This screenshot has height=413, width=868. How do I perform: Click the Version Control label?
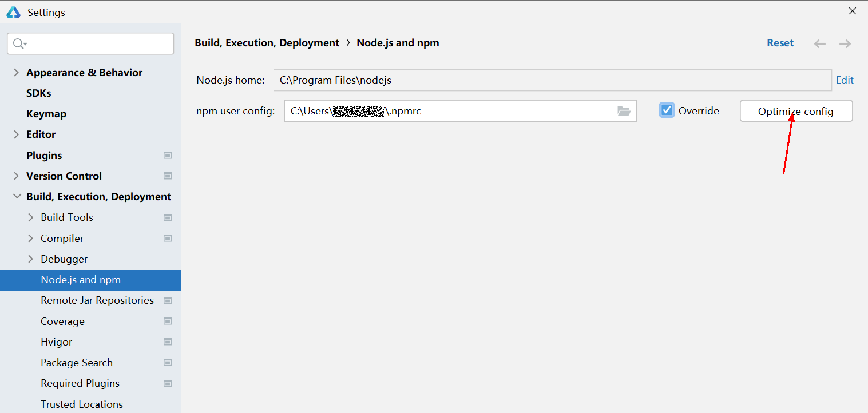coord(64,176)
